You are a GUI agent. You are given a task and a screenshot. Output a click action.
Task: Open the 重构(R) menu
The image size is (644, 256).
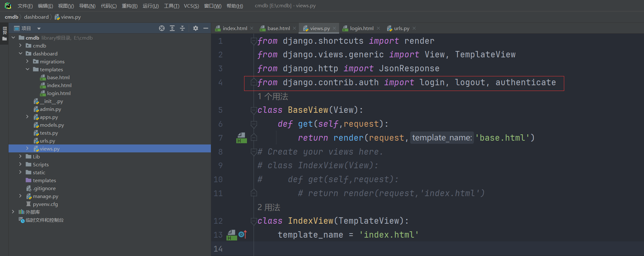pyautogui.click(x=129, y=6)
